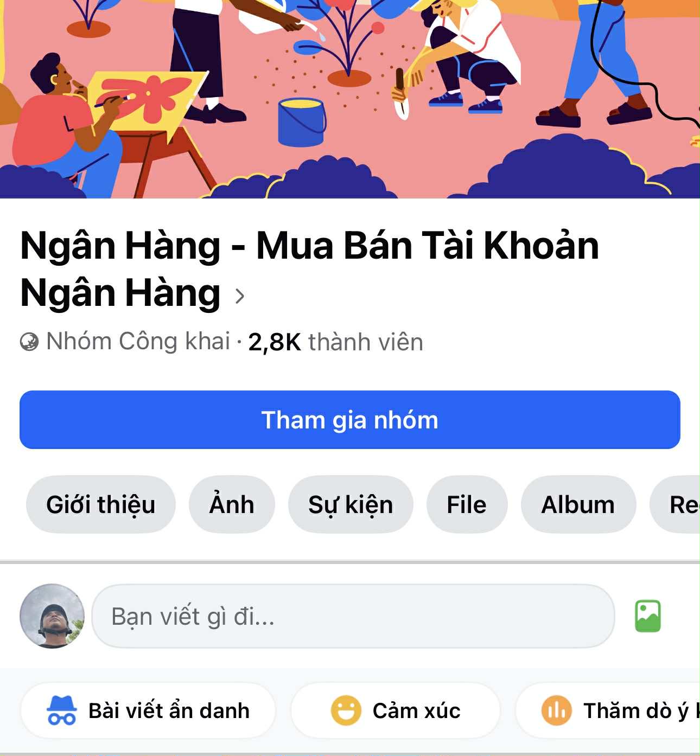This screenshot has width=700, height=756.
Task: Join group with Tham gia nhóm button
Action: point(350,420)
